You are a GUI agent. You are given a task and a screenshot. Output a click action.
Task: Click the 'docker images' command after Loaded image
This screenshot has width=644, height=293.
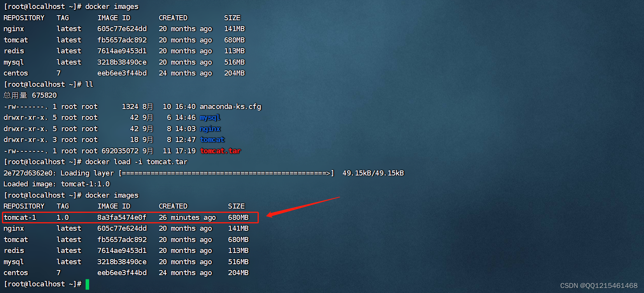click(x=112, y=195)
